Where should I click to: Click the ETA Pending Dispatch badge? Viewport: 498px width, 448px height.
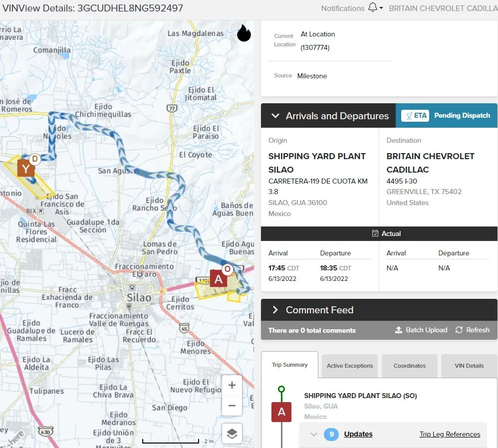click(x=446, y=116)
